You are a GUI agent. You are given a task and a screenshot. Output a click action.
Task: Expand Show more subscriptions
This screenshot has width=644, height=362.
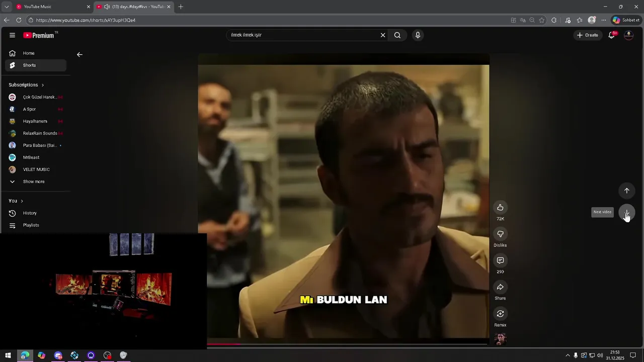pos(35,182)
